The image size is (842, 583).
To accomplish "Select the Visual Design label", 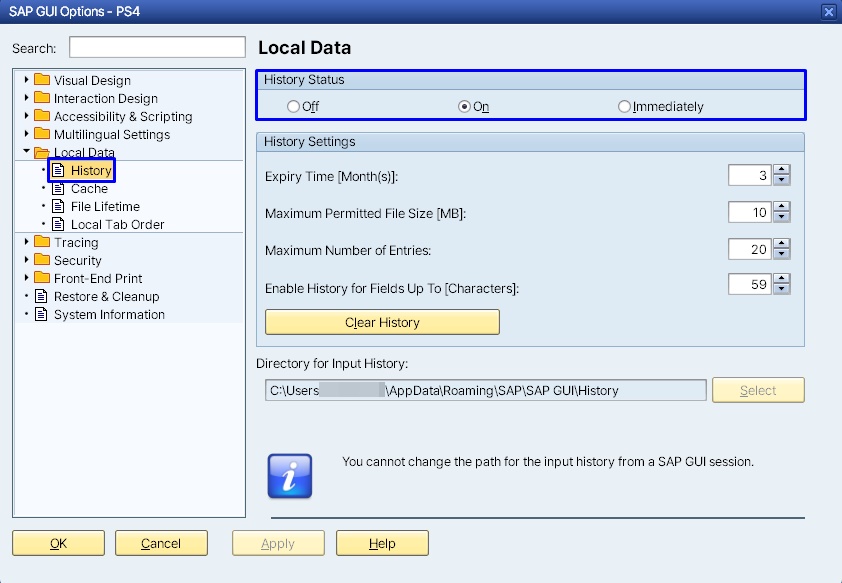I will tap(92, 81).
